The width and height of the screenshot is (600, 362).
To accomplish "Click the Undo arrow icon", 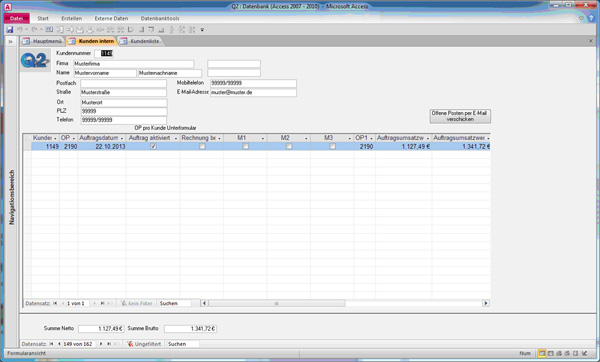I will [20, 29].
